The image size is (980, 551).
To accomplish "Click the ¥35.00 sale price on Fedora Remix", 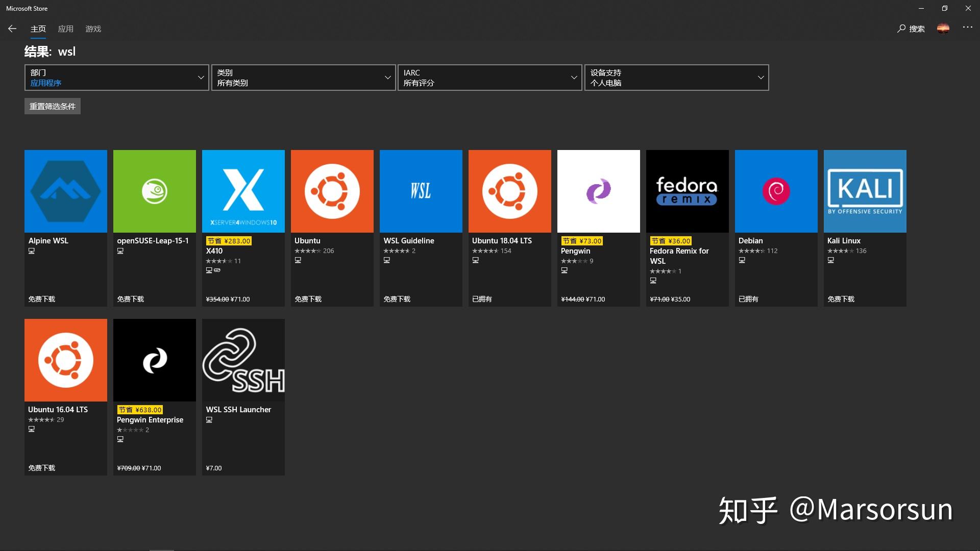I will tap(680, 299).
